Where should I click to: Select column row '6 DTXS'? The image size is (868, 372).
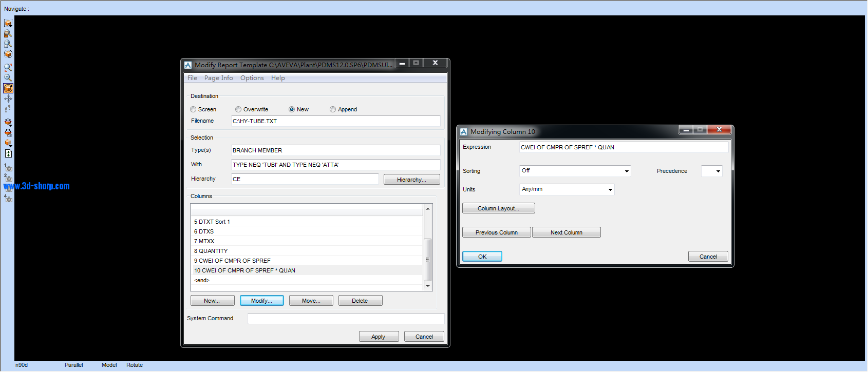pyautogui.click(x=307, y=231)
